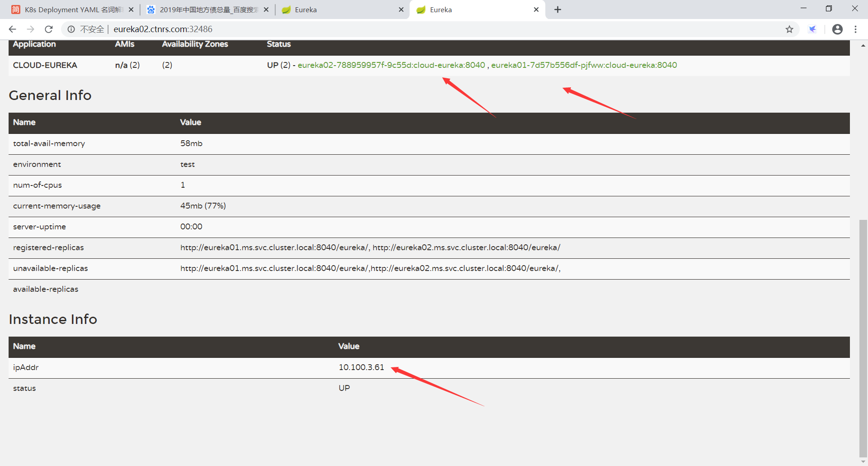Click General Info heading

coord(50,95)
